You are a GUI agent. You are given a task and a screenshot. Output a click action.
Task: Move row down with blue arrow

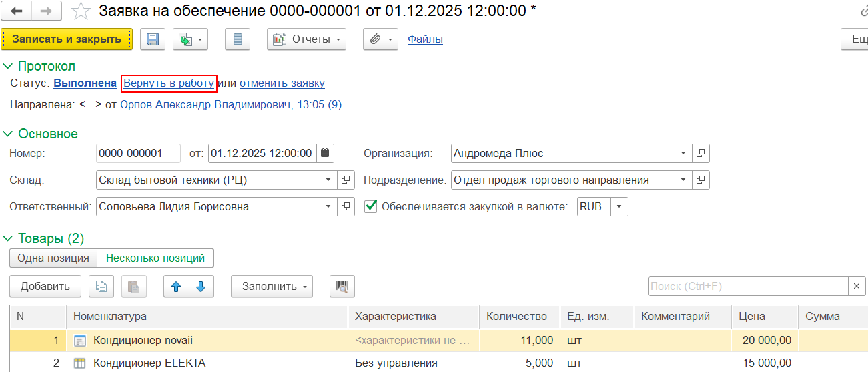pos(201,287)
